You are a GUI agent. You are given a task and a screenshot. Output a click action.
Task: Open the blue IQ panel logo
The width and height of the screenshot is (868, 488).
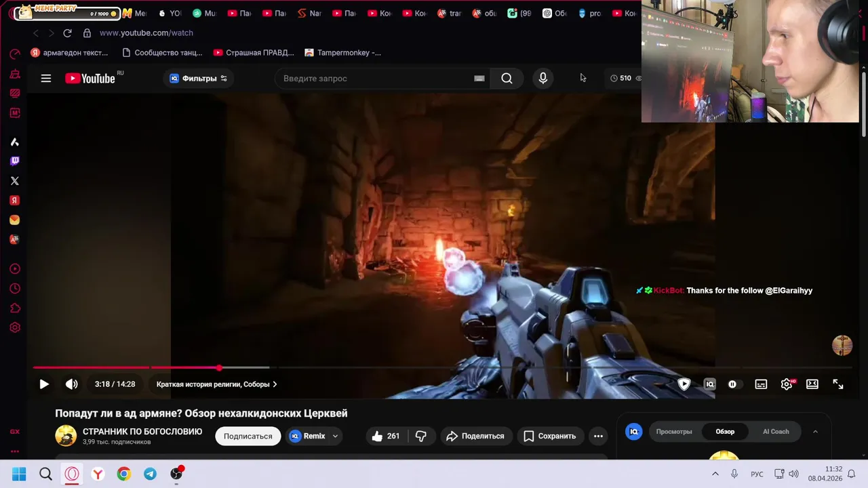[634, 432]
